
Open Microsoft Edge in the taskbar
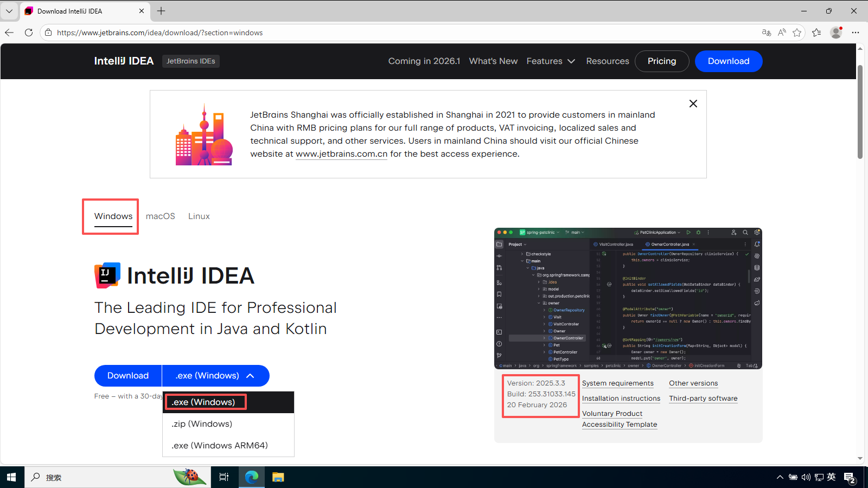[251, 477]
